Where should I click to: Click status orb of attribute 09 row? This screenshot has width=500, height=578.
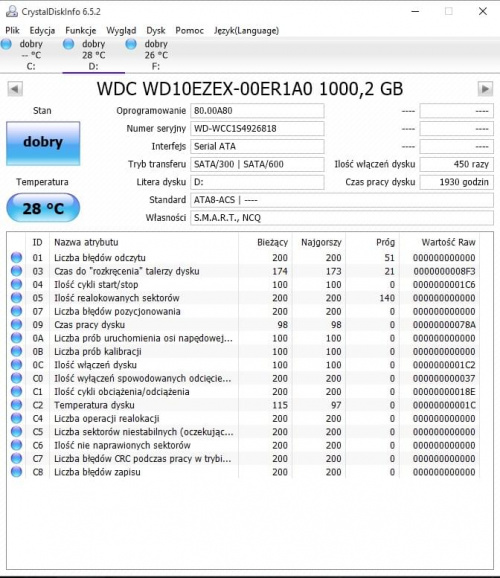point(16,324)
